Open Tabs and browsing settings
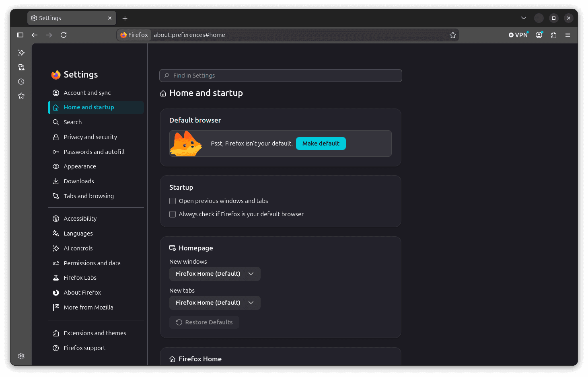Image resolution: width=588 pixels, height=377 pixels. pyautogui.click(x=96, y=196)
